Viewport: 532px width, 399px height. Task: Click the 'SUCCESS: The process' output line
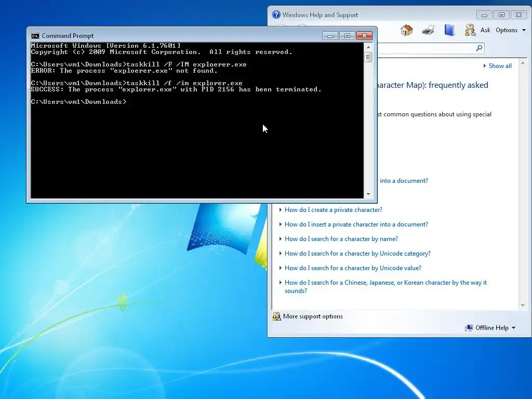176,89
